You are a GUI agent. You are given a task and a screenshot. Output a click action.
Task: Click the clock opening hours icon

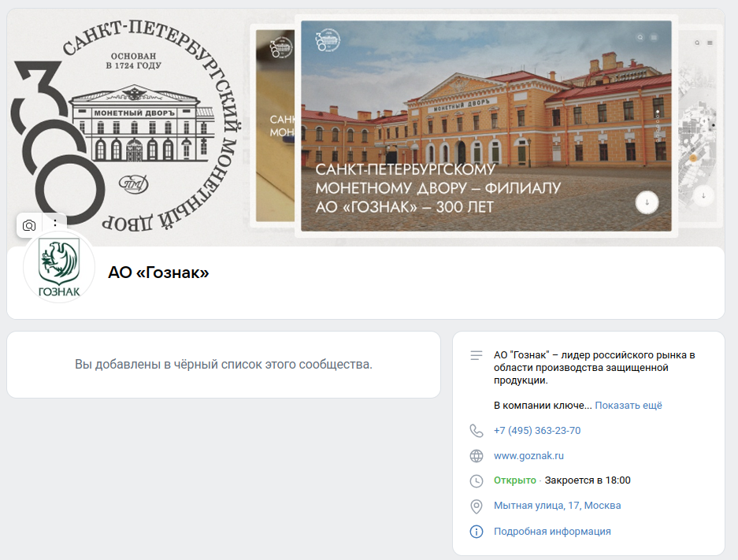[x=477, y=480]
